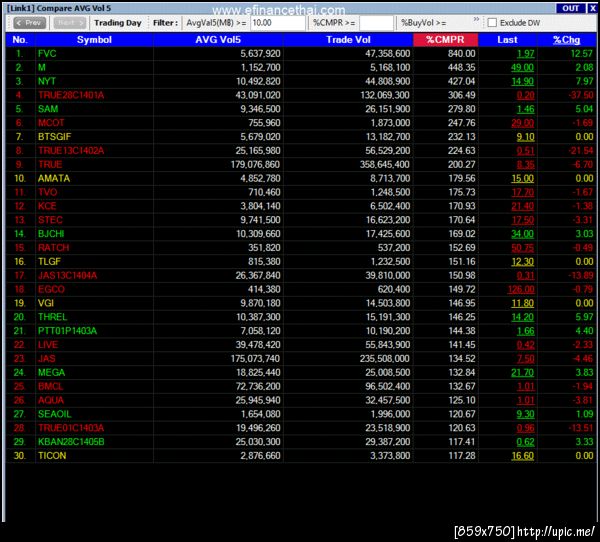Image resolution: width=600 pixels, height=542 pixels.
Task: Select the AMATA symbol
Action: pyautogui.click(x=54, y=178)
